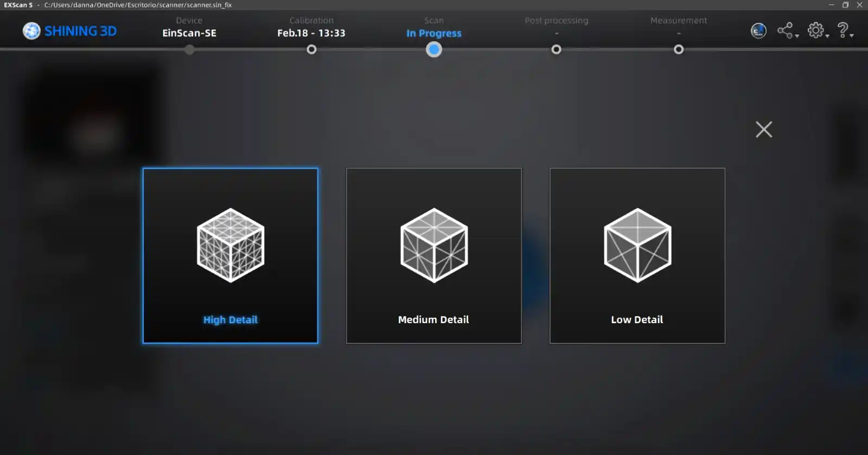Close the EXScan S window
The image size is (868, 455).
tap(860, 5)
